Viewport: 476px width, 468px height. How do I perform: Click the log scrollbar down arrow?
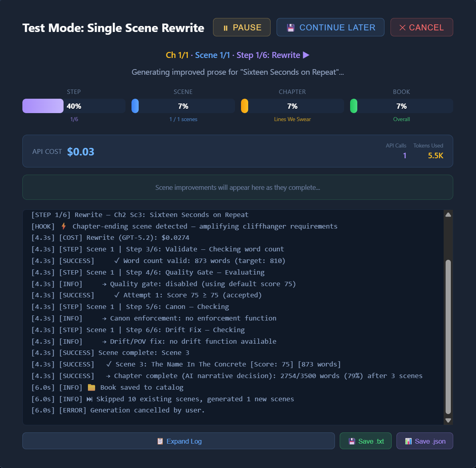(x=448, y=420)
